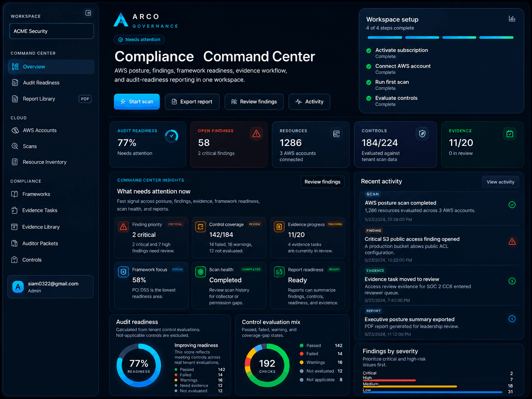Click the Audit Readiness gauge icon
The image size is (532, 399).
point(172,136)
